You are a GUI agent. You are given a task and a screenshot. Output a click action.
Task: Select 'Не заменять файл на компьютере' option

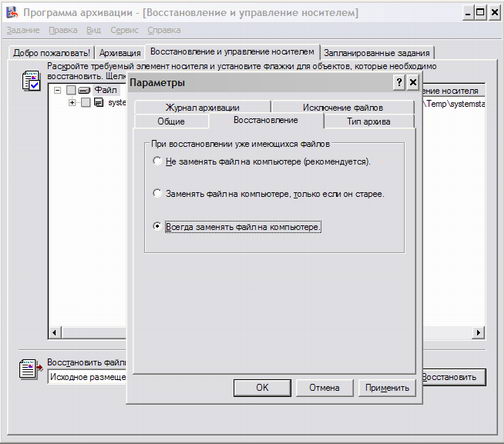click(157, 161)
